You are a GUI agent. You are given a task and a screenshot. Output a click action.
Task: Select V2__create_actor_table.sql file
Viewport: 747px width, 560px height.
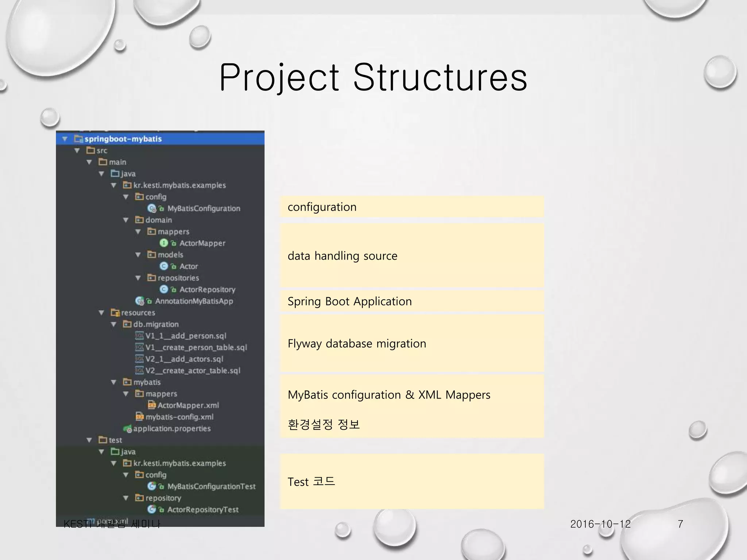tap(193, 370)
